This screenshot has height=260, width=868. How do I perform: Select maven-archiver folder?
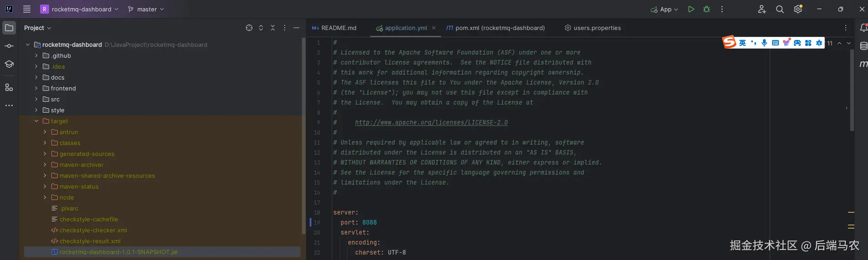click(81, 165)
